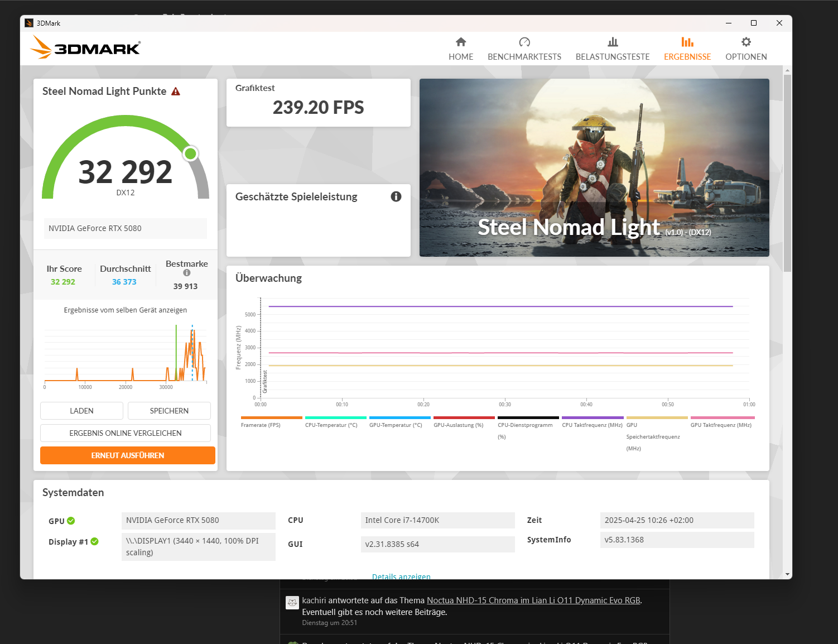Click the LADEN button
This screenshot has width=838, height=644.
81,411
